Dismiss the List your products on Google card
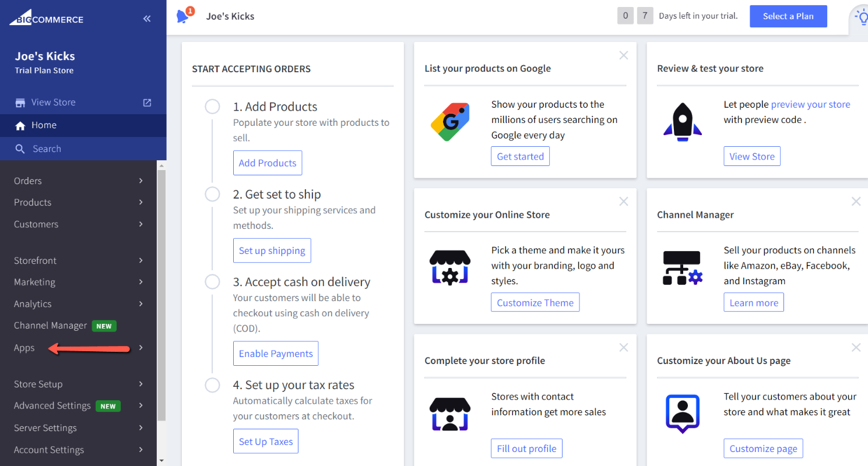 coord(624,55)
